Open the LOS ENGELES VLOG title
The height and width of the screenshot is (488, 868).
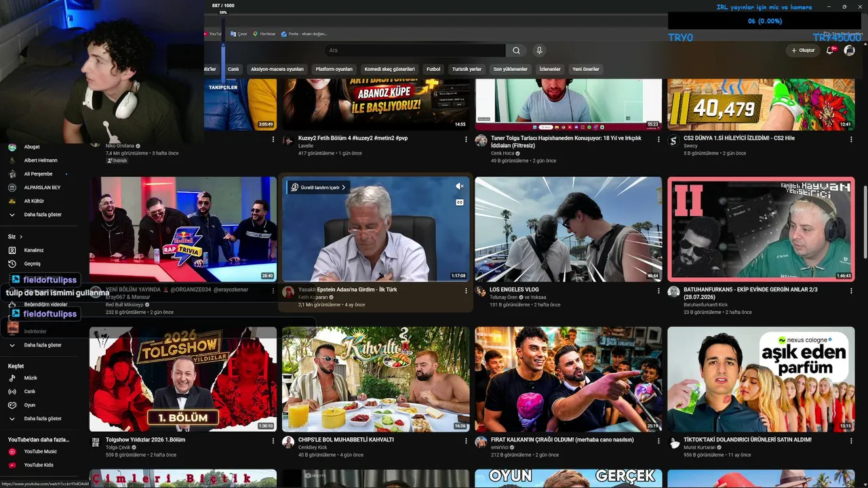514,289
